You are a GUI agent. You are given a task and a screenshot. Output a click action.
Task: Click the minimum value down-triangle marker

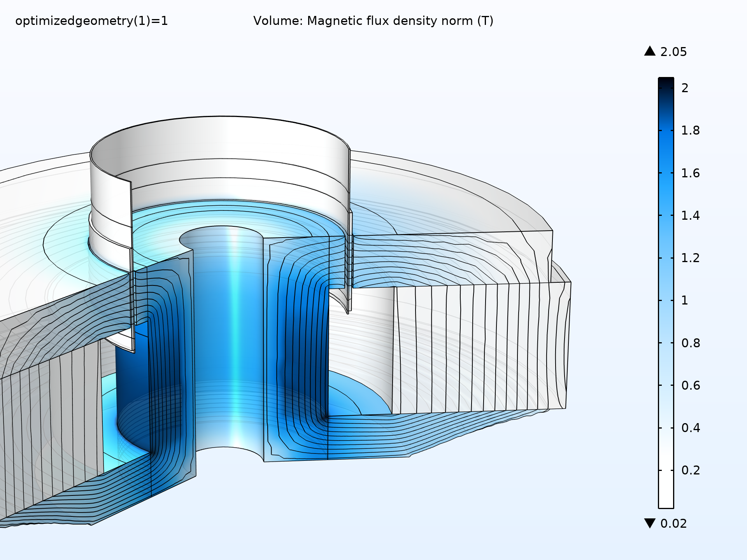(650, 523)
